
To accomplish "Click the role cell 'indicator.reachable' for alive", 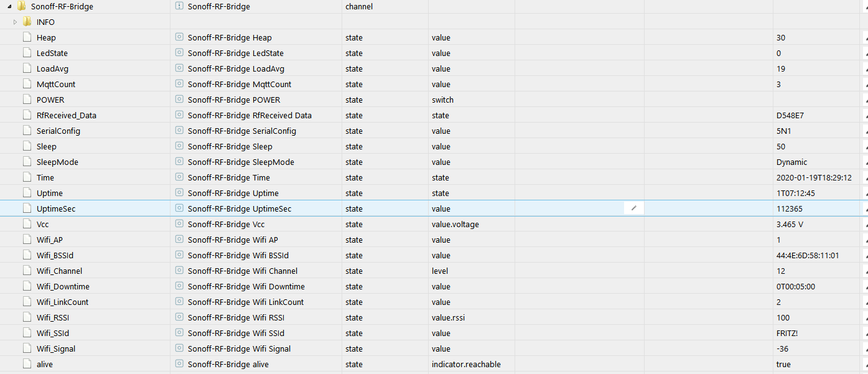I will pyautogui.click(x=466, y=364).
